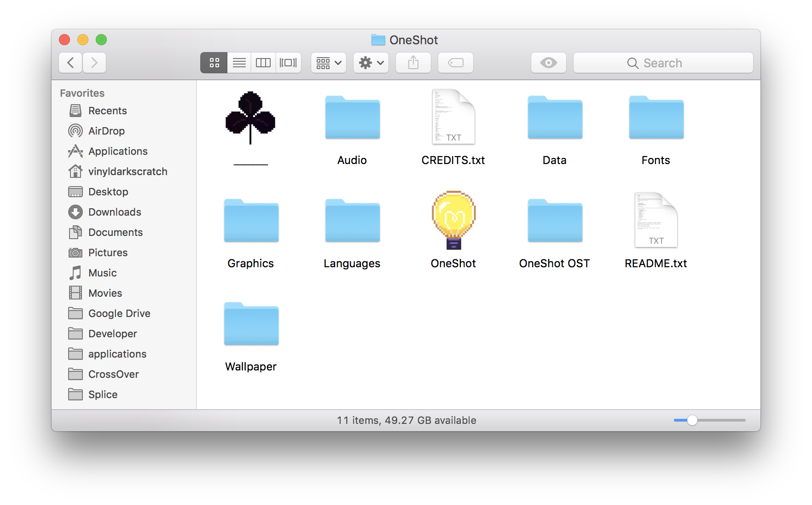Open the OneShot application with lightbulb icon

453,220
